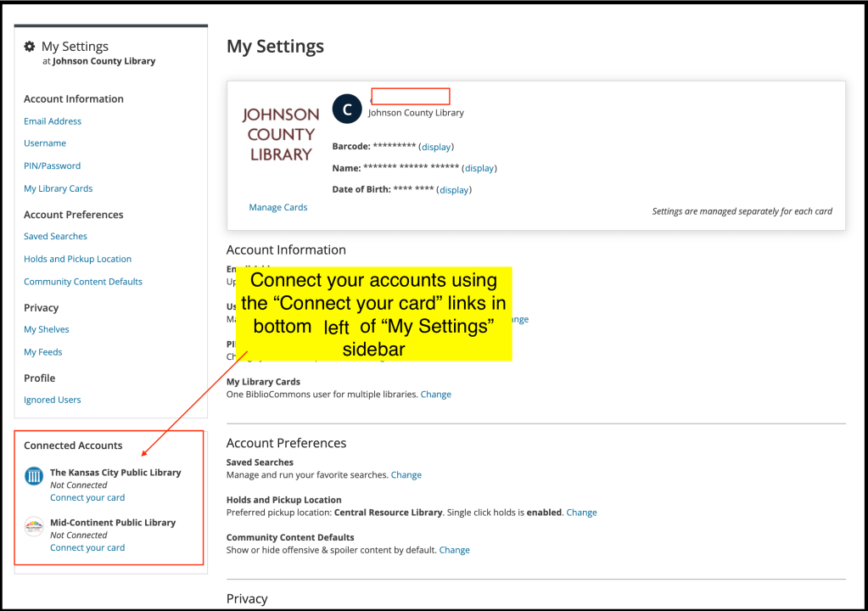Click Manage Cards link

pos(278,207)
